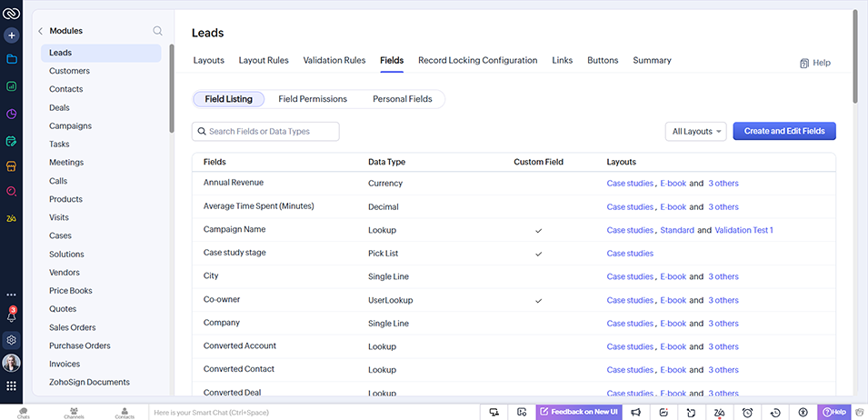Switch to the Validation Rules tab
Screen dimensions: 868x420
(x=334, y=61)
